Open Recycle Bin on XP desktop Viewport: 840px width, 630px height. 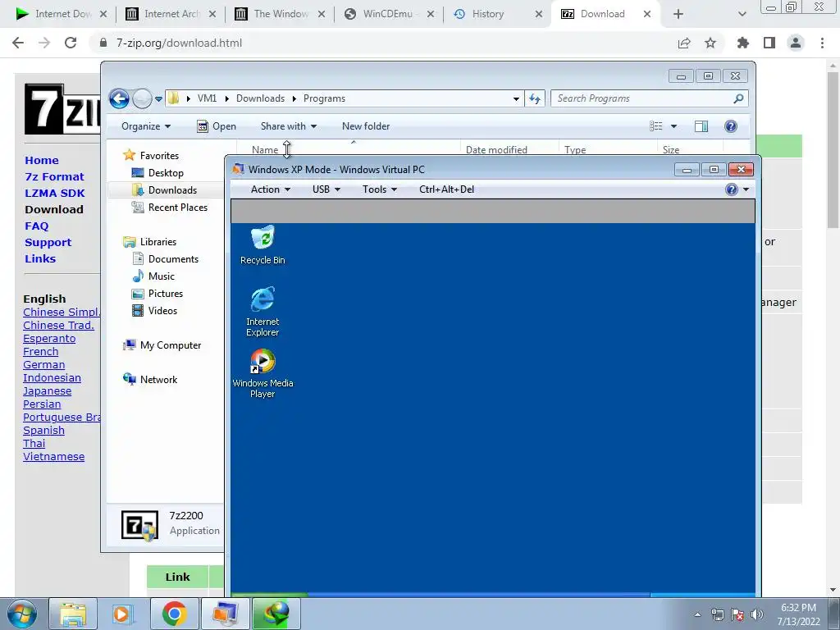coord(262,244)
